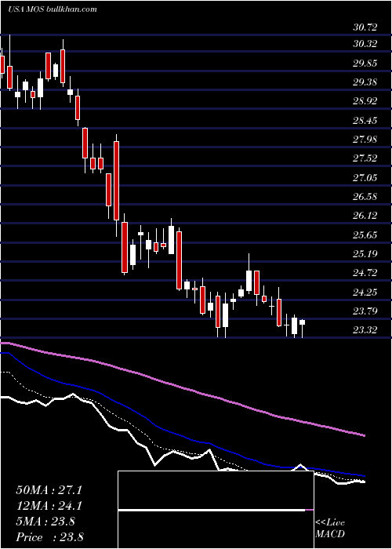Click the 26.12 price label
This screenshot has width=392, height=549.
[365, 216]
